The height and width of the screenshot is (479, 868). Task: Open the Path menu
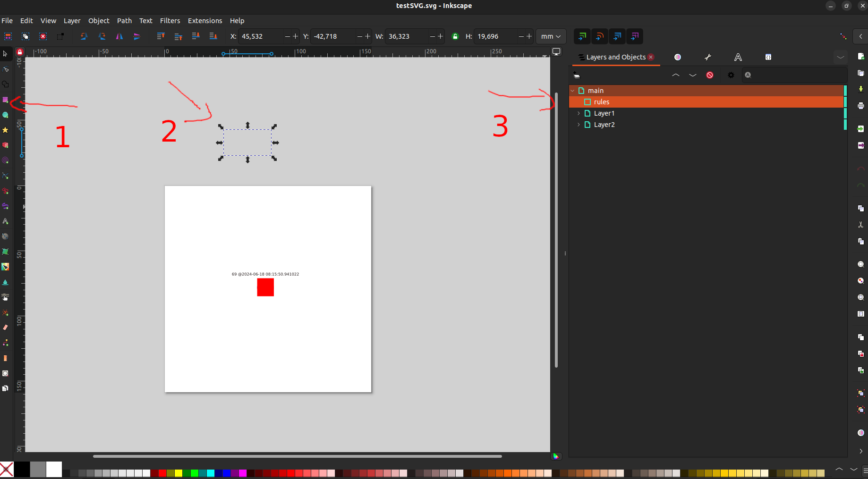coord(124,21)
